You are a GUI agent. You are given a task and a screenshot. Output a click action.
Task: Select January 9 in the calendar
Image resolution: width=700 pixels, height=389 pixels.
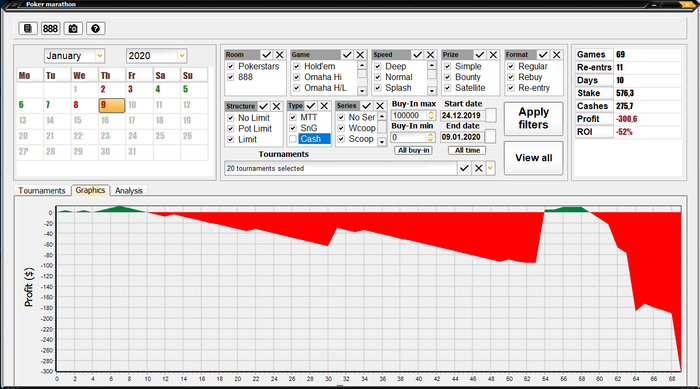coord(112,105)
